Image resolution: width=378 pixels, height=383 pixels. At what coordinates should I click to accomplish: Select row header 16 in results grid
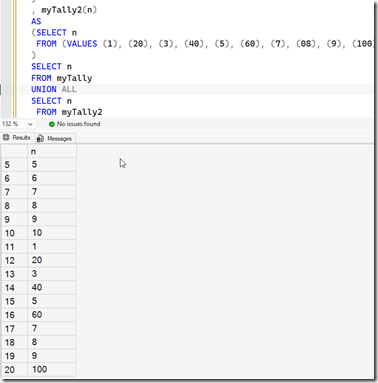[14, 315]
